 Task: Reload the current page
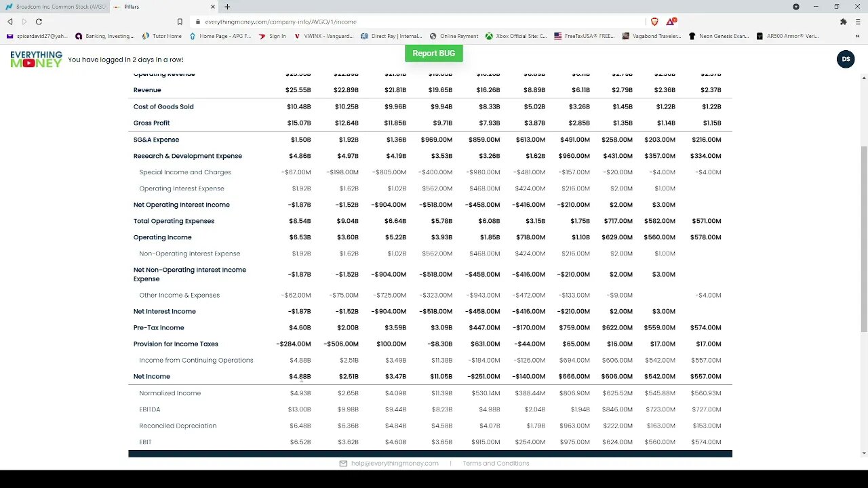tap(39, 22)
